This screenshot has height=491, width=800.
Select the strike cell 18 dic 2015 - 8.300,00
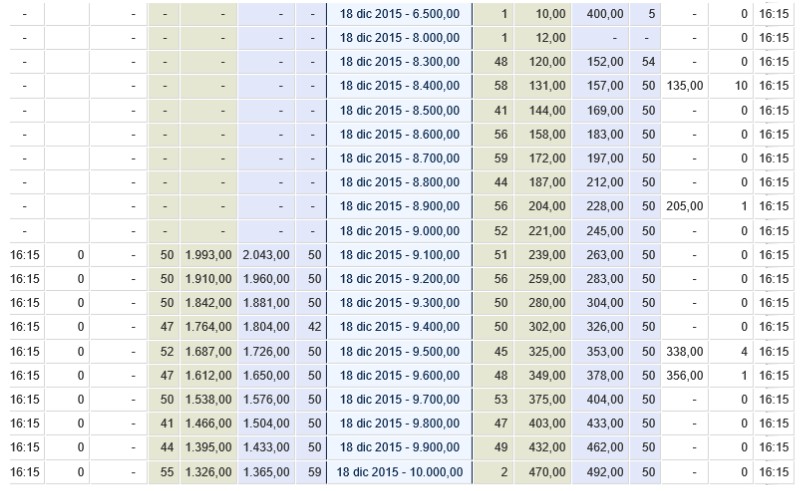[x=399, y=62]
